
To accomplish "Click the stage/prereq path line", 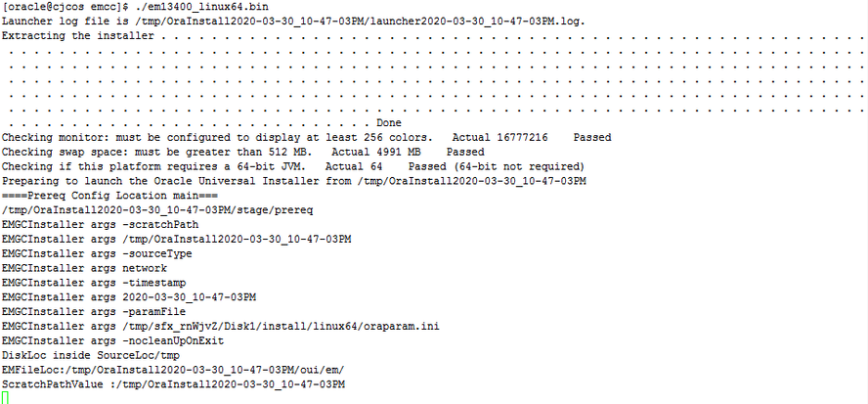I will tap(157, 210).
